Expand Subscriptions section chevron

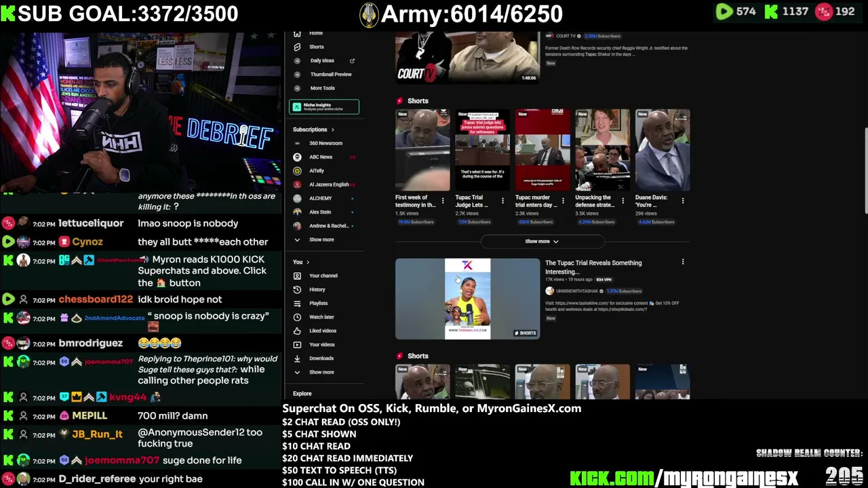(332, 129)
